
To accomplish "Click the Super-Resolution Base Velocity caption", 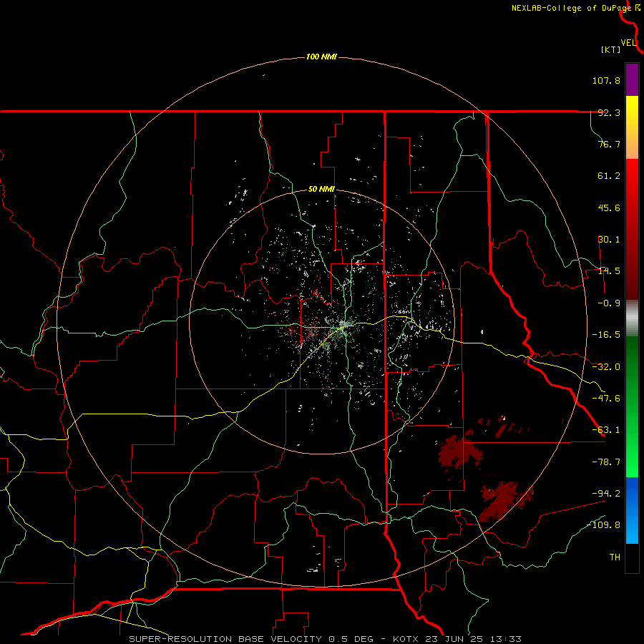I will (x=326, y=639).
